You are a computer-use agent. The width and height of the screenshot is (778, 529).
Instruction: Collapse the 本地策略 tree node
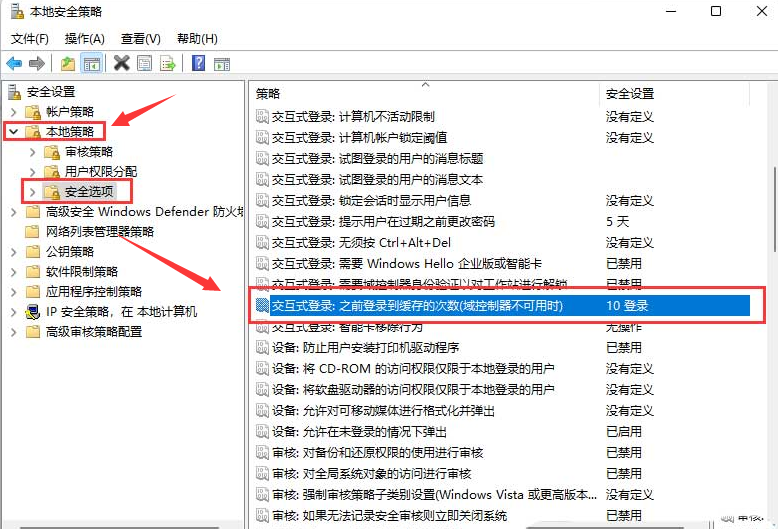[x=13, y=132]
